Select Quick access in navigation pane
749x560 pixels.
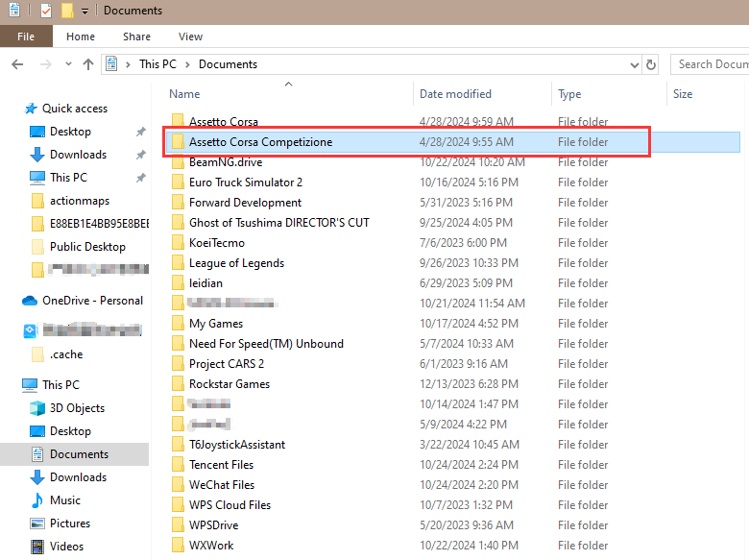pos(75,109)
